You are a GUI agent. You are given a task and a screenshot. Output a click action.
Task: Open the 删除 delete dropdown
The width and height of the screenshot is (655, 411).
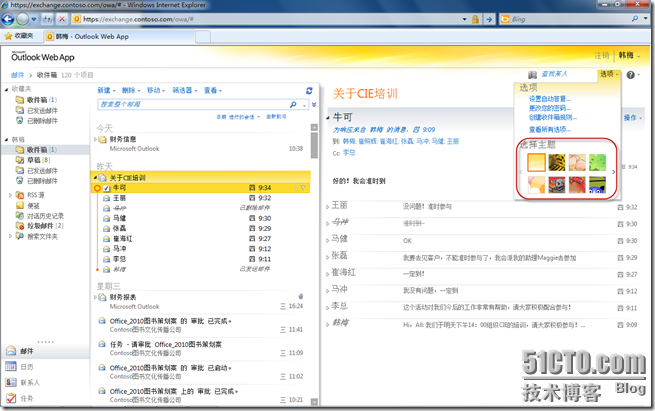(131, 90)
